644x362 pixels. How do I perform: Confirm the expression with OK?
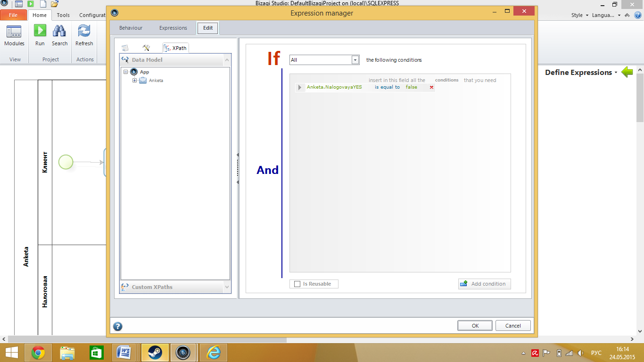pos(475,326)
